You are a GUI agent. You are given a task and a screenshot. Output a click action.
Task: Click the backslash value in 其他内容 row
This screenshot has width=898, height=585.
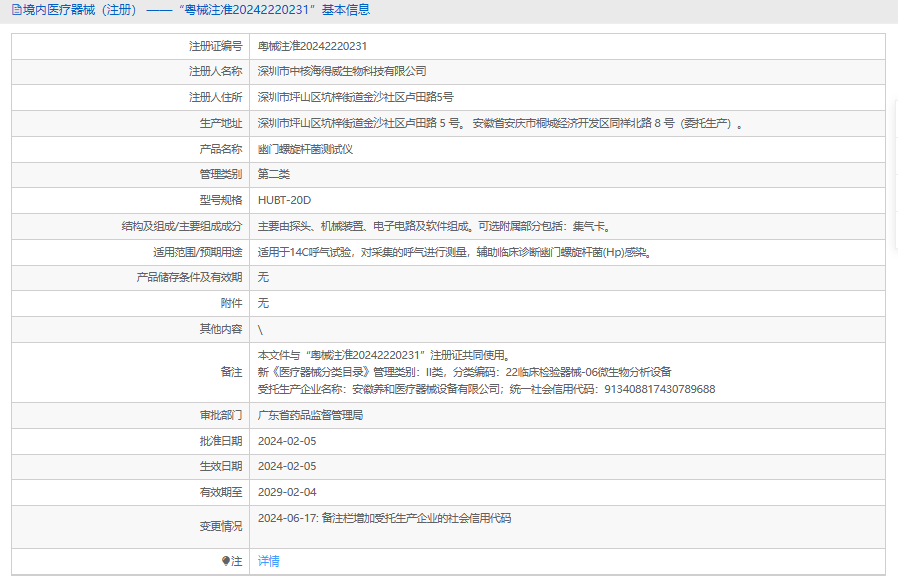point(260,329)
